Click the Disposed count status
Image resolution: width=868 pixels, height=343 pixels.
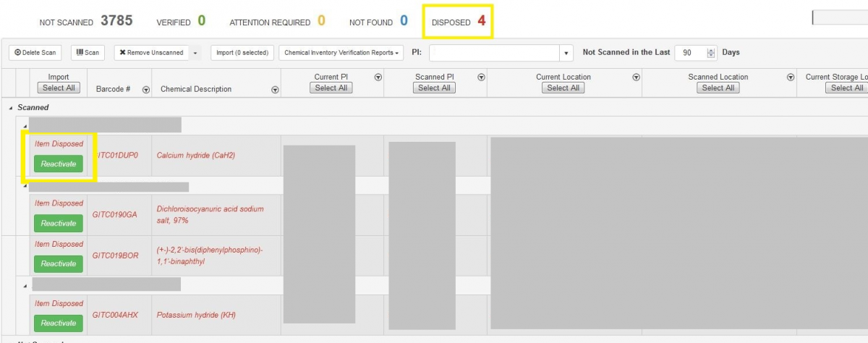(458, 22)
